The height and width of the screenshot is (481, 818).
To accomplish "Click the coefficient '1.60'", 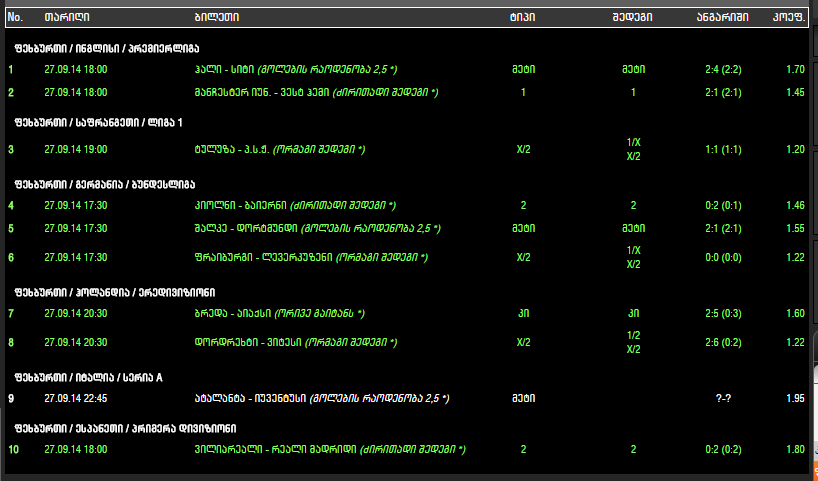I will [796, 314].
